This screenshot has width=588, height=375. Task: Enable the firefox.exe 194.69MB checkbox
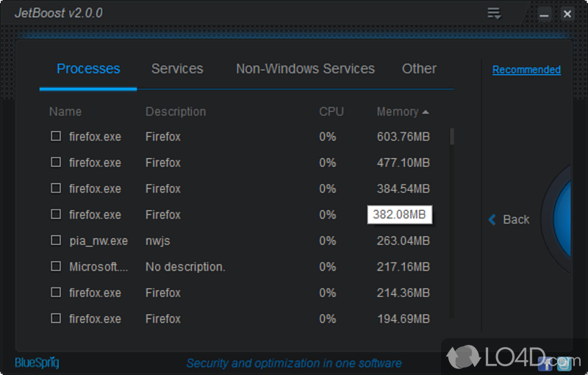coord(56,318)
